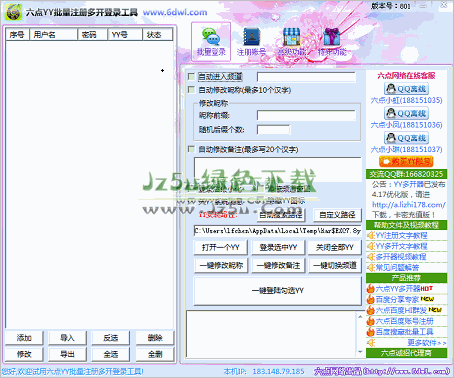Click speaker icon beside YY注册文字教程

[x=371, y=236]
